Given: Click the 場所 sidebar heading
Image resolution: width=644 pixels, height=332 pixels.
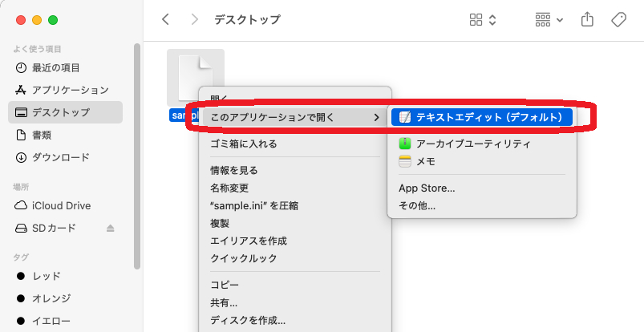Looking at the screenshot, I should coord(21,188).
